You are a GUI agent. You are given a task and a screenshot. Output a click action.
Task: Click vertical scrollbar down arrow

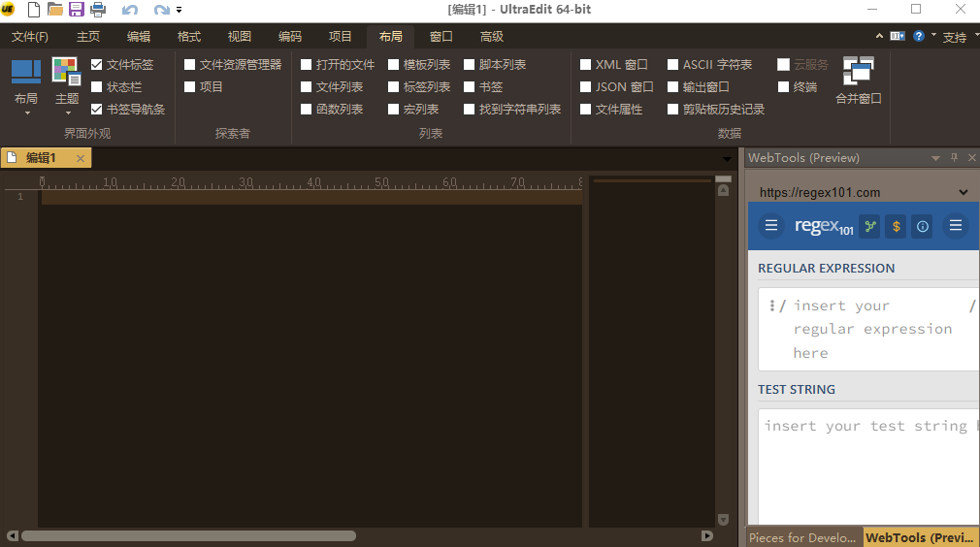(x=723, y=520)
